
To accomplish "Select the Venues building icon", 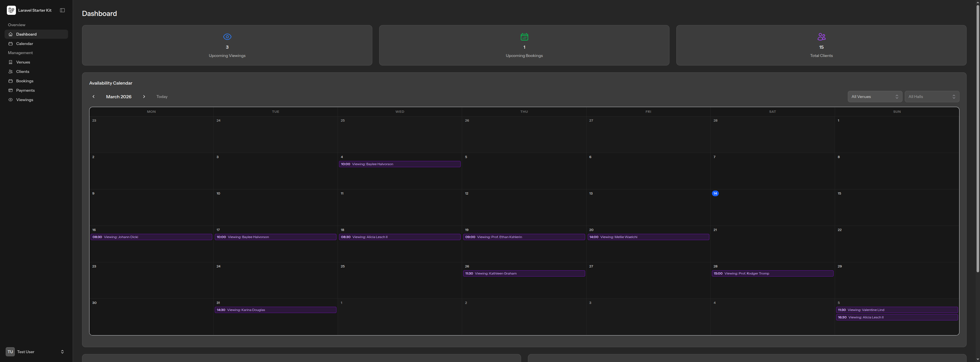I will click(11, 62).
